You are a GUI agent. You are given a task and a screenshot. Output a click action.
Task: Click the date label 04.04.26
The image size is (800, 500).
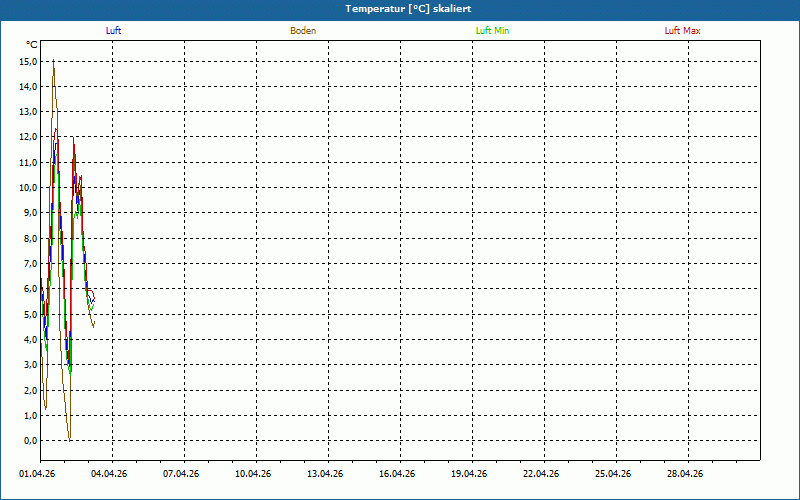coord(109,474)
